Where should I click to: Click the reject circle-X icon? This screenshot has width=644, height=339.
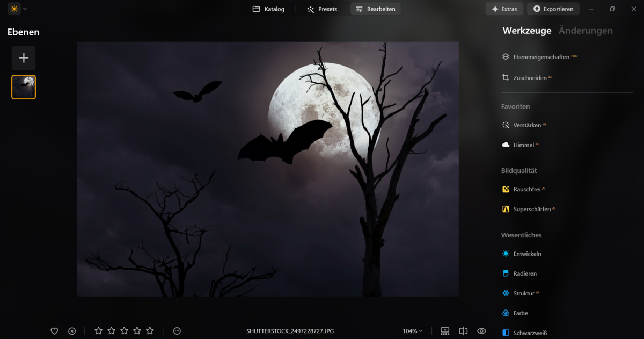[72, 331]
